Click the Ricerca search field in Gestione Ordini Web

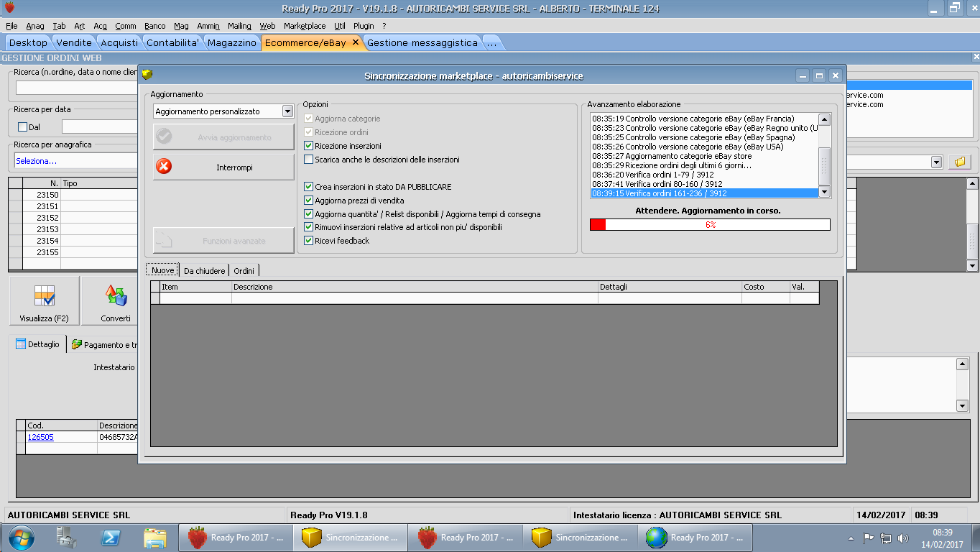tap(76, 88)
